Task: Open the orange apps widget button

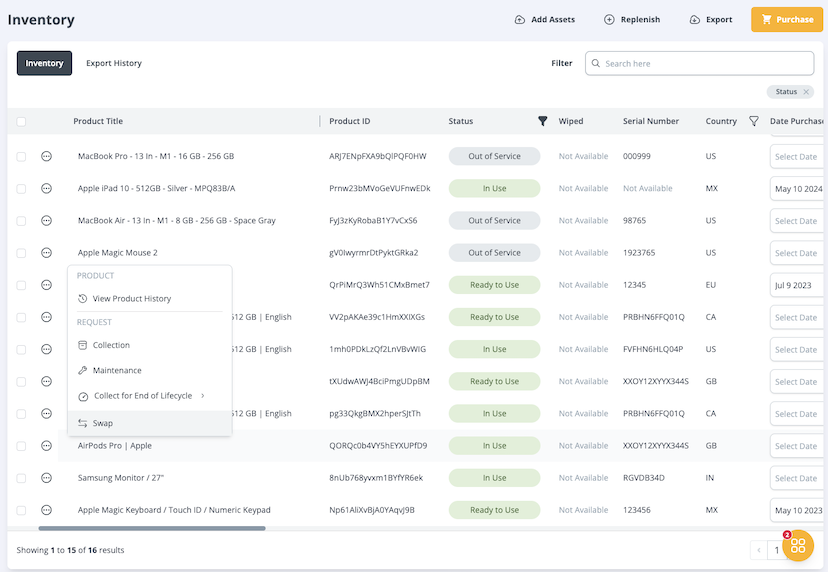Action: [x=798, y=545]
